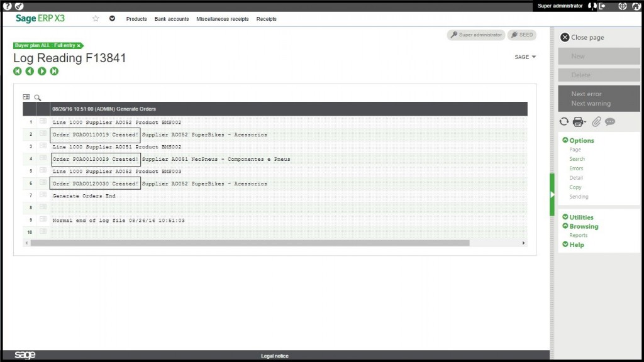644x362 pixels.
Task: Click Next error
Action: [586, 94]
